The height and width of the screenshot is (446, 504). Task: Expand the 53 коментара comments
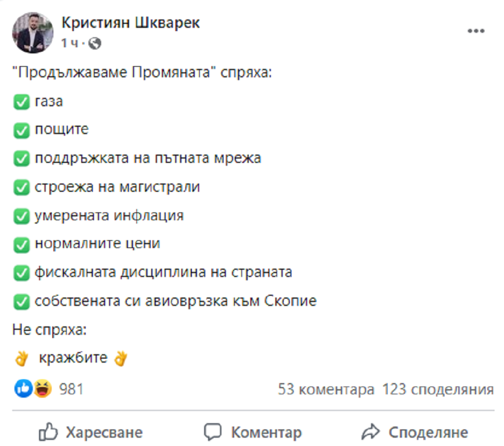(326, 389)
